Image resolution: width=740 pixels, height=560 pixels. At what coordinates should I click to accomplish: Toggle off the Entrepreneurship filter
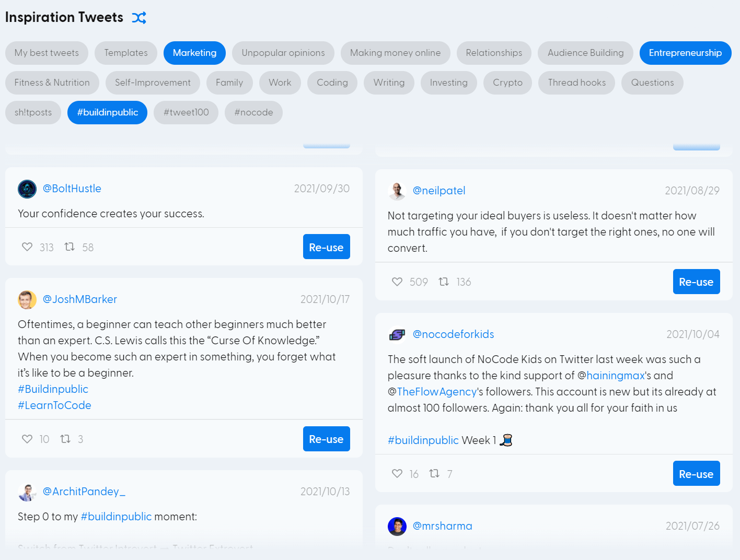685,53
